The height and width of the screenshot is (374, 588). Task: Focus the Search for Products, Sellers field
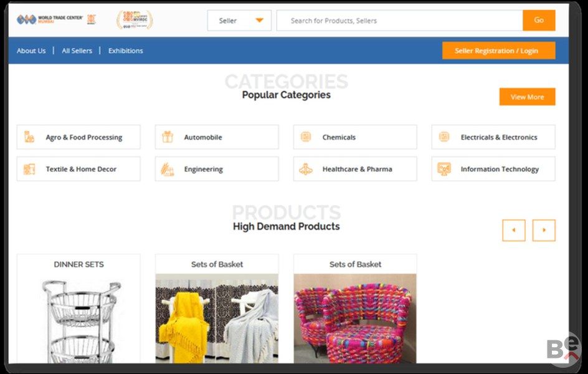(x=399, y=21)
